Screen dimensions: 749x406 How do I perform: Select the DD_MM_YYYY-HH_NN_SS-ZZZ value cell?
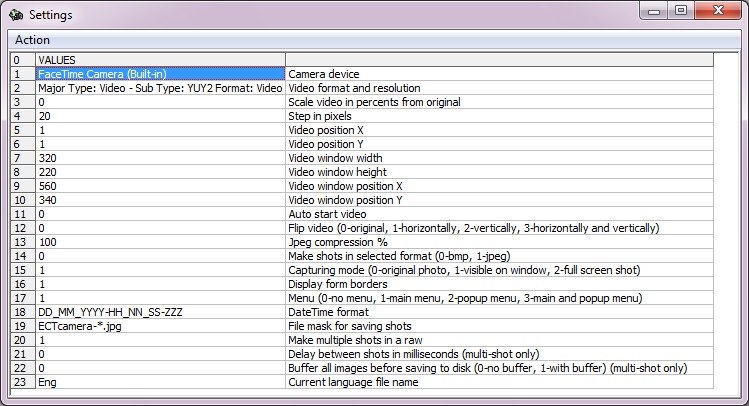pyautogui.click(x=160, y=312)
